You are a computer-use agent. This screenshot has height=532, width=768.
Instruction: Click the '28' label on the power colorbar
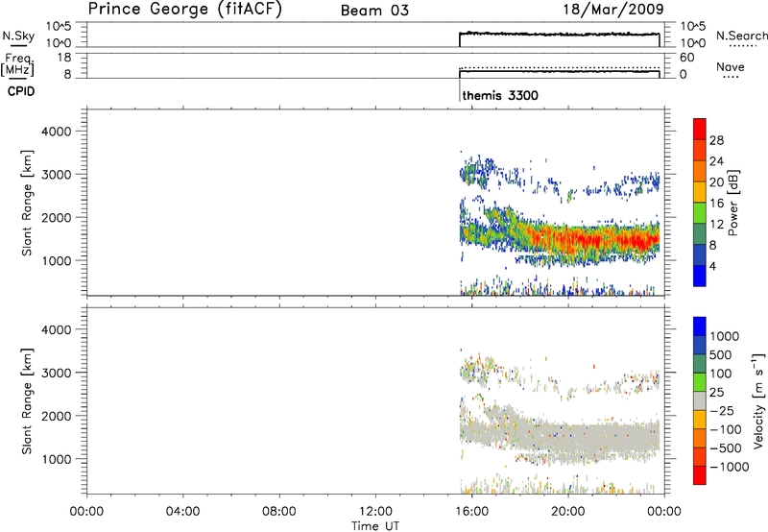pos(716,140)
